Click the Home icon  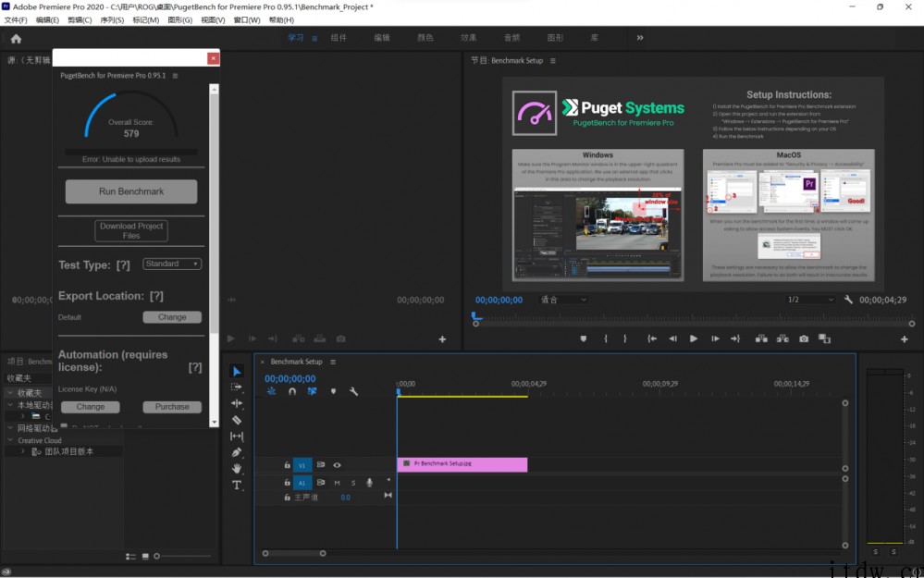16,39
